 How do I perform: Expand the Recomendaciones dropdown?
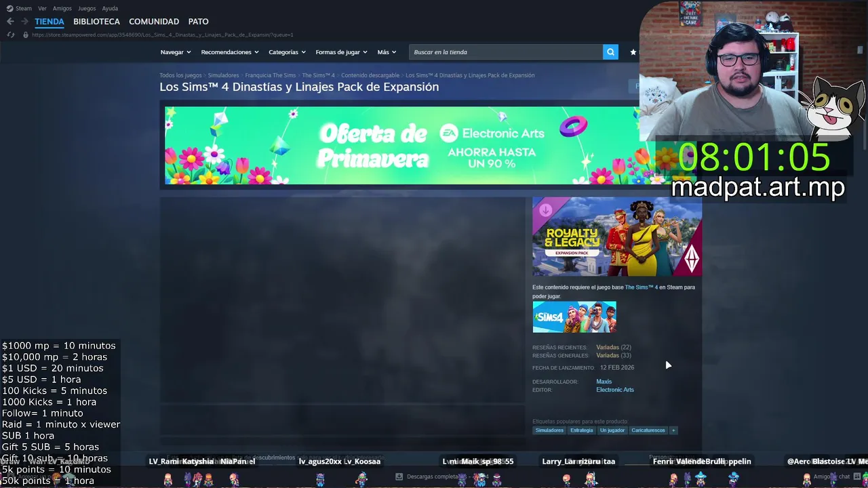point(230,52)
